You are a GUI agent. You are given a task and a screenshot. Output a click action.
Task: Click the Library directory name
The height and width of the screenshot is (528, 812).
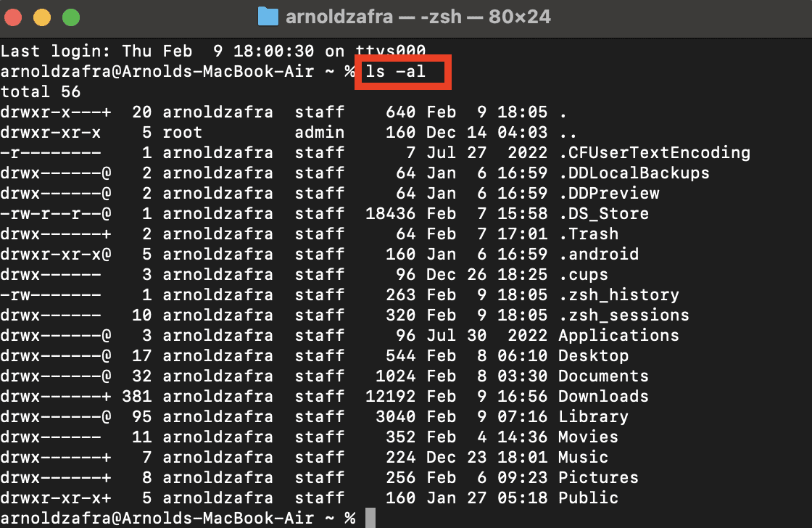592,417
